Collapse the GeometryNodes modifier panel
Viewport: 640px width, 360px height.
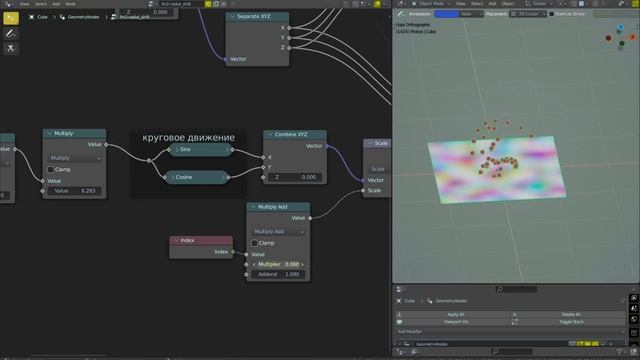[x=400, y=344]
